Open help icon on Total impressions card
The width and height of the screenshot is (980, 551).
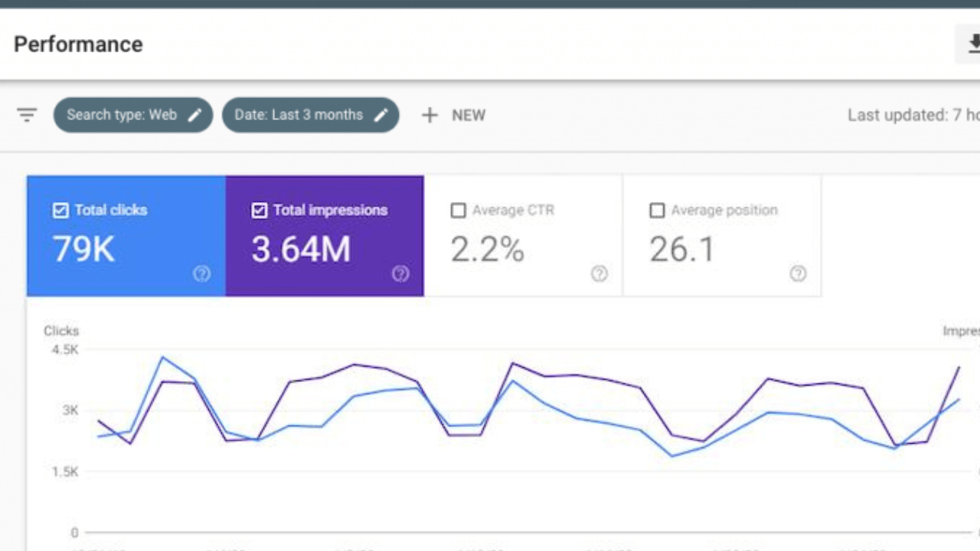400,274
